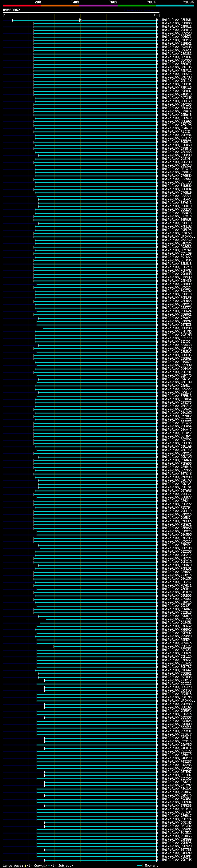Select the UniRef100_P43287 label
197x868 pixels.
tap(176, 761)
